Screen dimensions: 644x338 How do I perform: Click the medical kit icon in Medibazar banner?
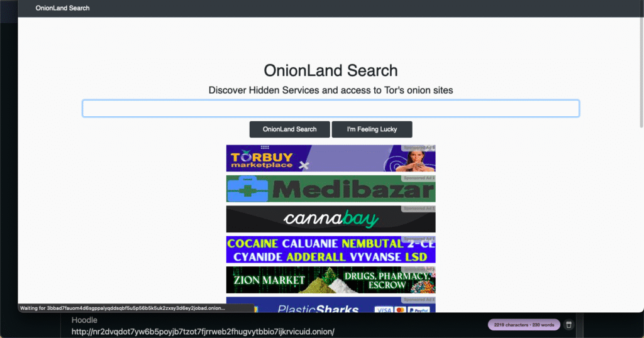click(247, 189)
